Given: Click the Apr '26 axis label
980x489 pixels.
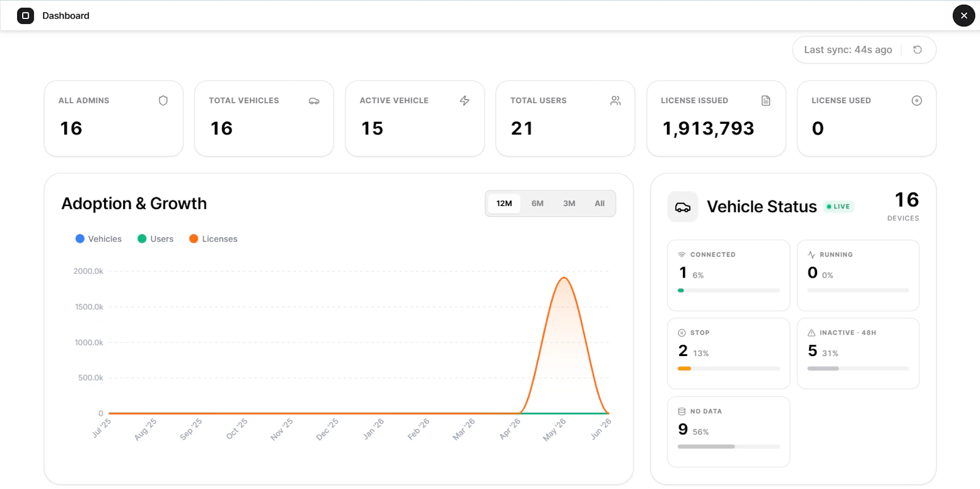Looking at the screenshot, I should 510,429.
